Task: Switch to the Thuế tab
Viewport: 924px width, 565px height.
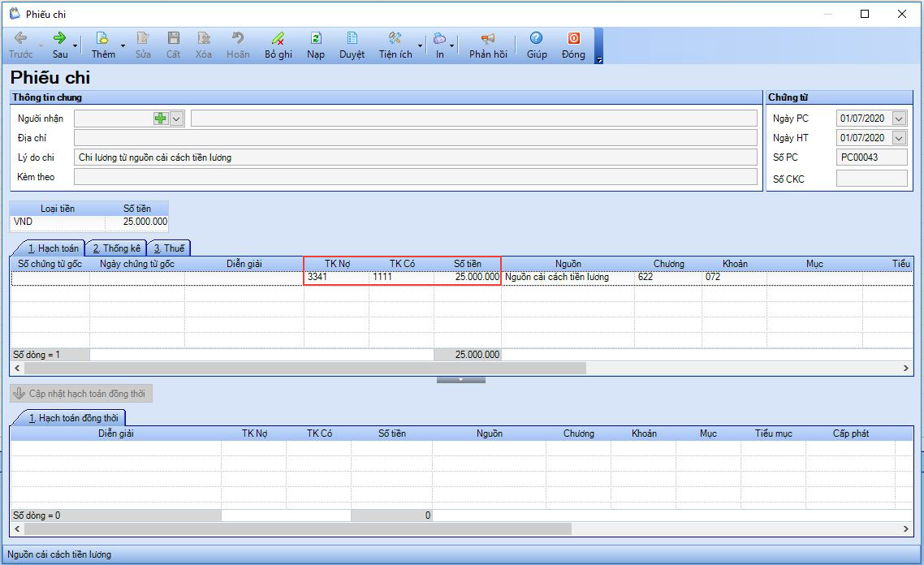Action: (x=170, y=248)
